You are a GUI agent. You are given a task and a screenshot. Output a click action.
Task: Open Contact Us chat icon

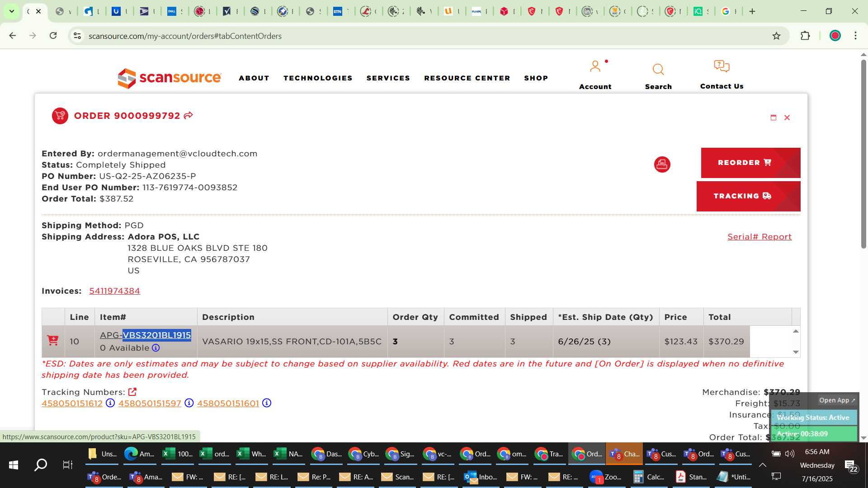point(722,66)
